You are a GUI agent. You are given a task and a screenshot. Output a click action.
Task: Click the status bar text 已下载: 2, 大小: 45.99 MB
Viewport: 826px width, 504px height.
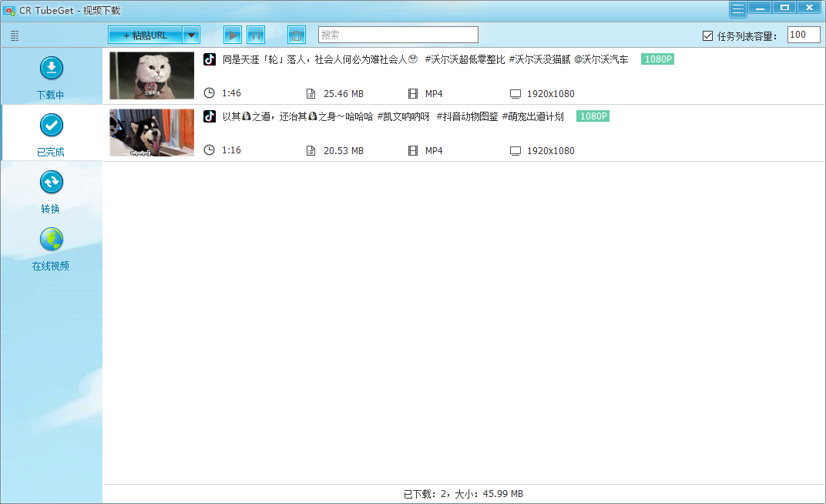point(463,494)
